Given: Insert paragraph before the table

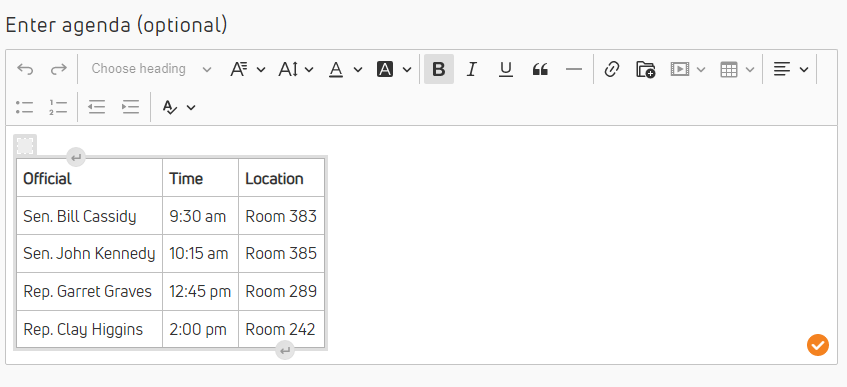Looking at the screenshot, I should [x=76, y=158].
